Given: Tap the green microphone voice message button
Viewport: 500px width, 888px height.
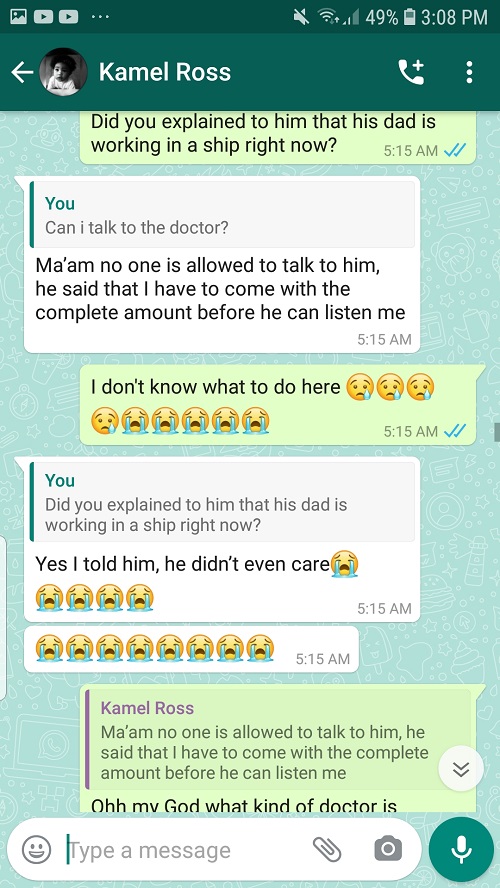Looking at the screenshot, I should tap(461, 849).
